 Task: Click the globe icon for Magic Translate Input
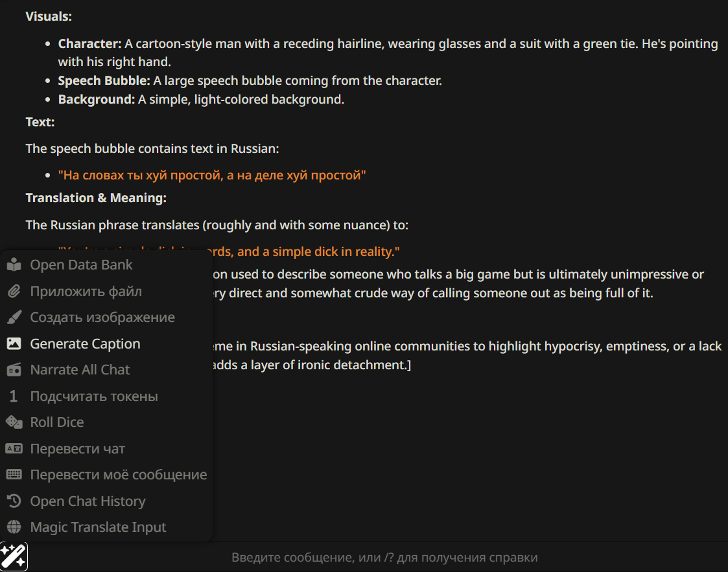(x=14, y=527)
